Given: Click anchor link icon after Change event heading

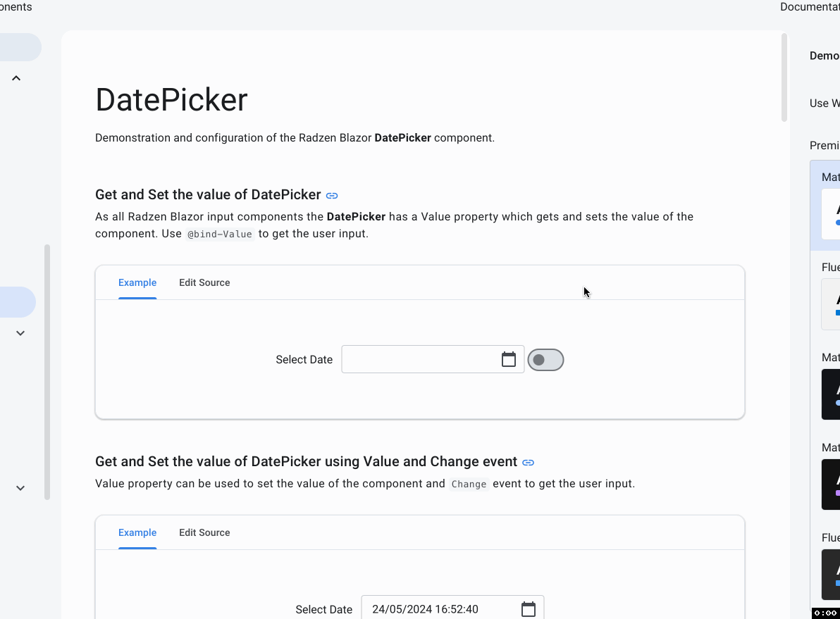Looking at the screenshot, I should point(528,463).
